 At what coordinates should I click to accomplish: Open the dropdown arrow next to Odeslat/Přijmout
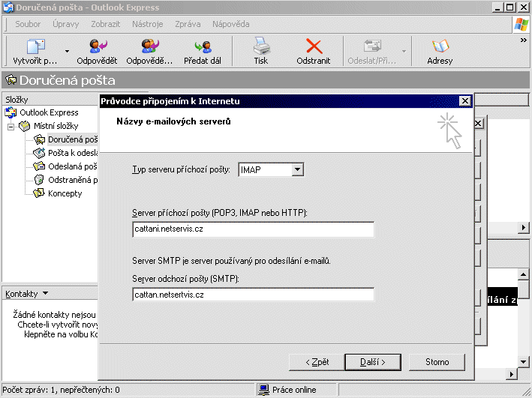pyautogui.click(x=404, y=51)
